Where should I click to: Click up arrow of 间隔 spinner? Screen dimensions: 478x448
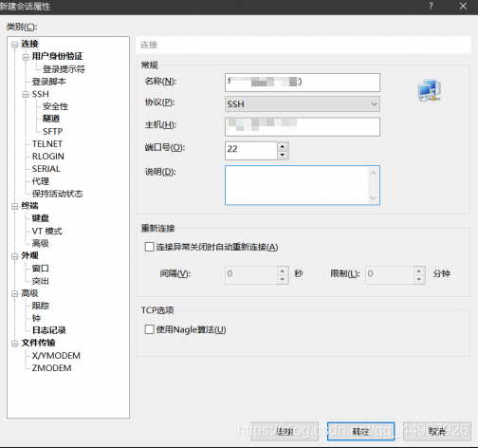click(x=283, y=271)
